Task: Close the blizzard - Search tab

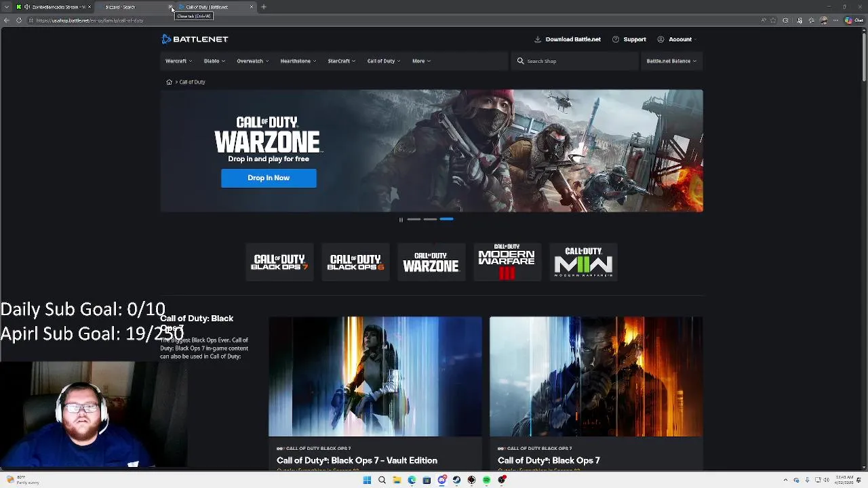Action: [x=170, y=7]
